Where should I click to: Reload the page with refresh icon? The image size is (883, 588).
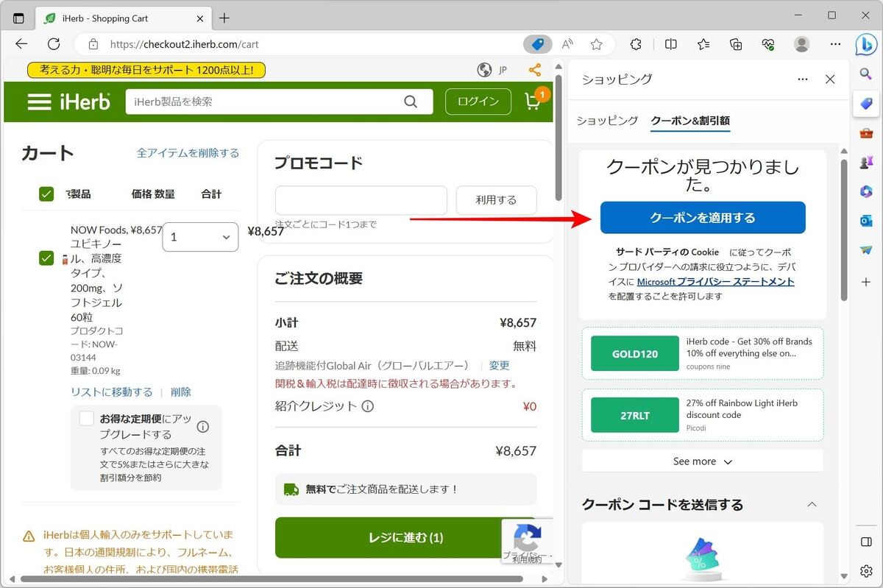pyautogui.click(x=54, y=44)
